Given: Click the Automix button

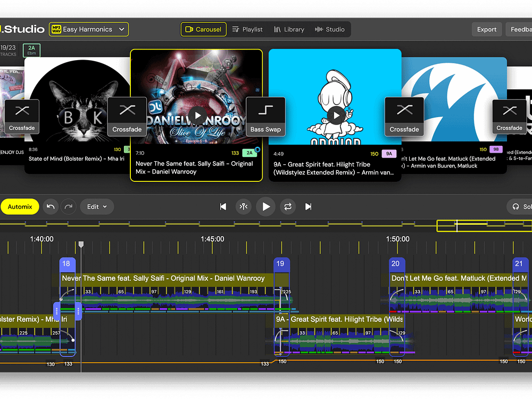Looking at the screenshot, I should [20, 206].
